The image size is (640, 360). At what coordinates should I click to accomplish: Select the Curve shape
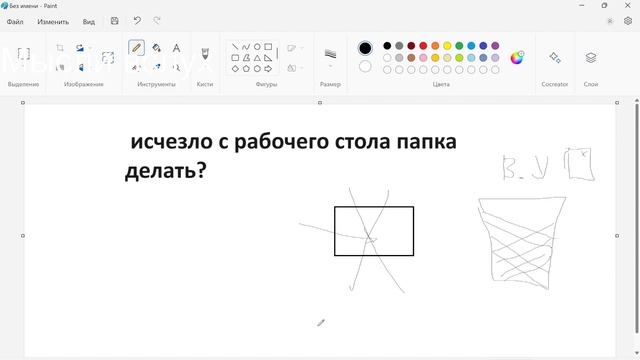(246, 47)
